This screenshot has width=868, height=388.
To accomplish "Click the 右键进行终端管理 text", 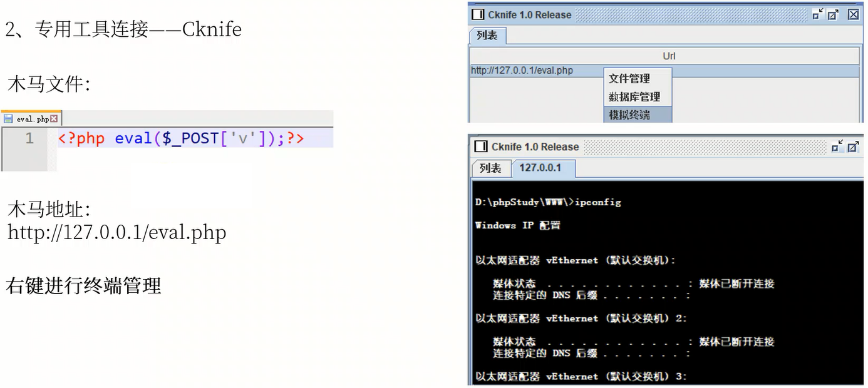I will [x=84, y=286].
